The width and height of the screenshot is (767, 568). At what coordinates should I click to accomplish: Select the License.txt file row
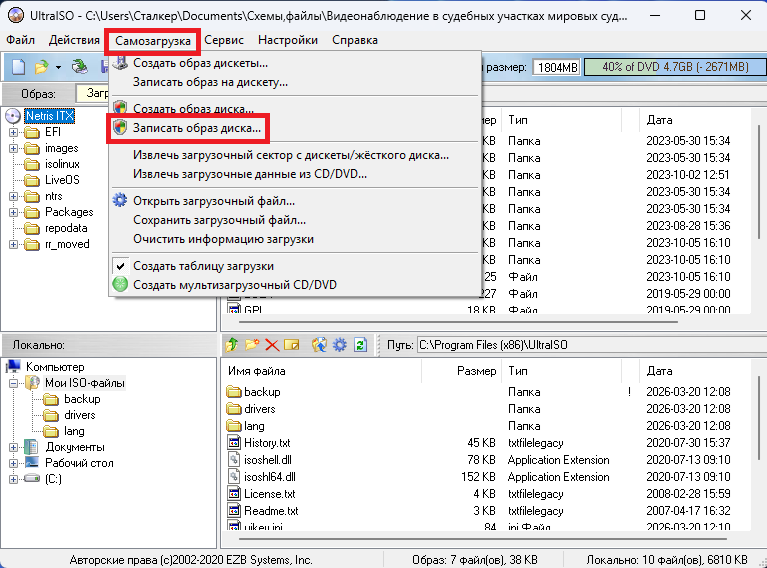pos(486,494)
